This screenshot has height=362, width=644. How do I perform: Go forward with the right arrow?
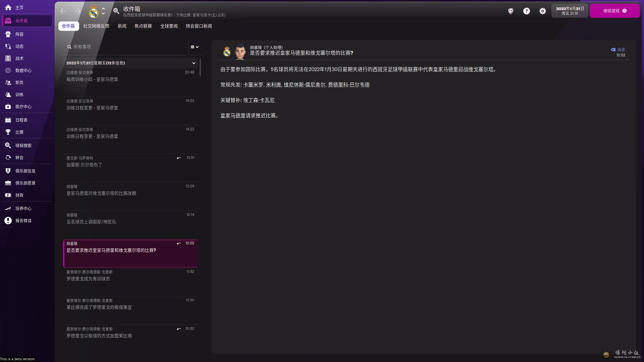click(78, 11)
